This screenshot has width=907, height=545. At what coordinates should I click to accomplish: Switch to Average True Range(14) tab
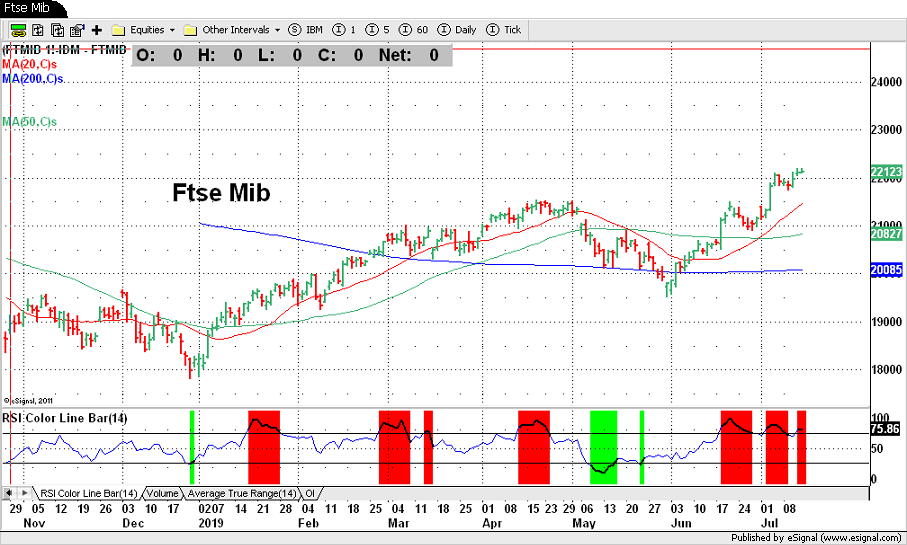(242, 494)
